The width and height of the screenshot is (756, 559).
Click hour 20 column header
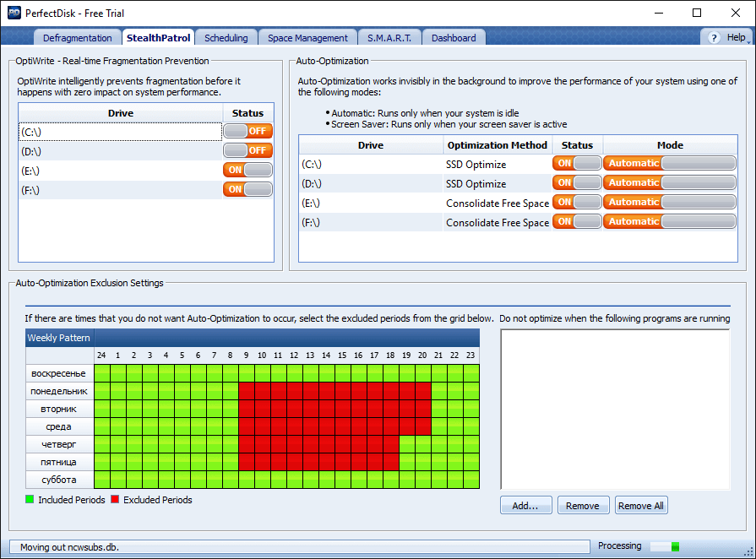coord(422,355)
